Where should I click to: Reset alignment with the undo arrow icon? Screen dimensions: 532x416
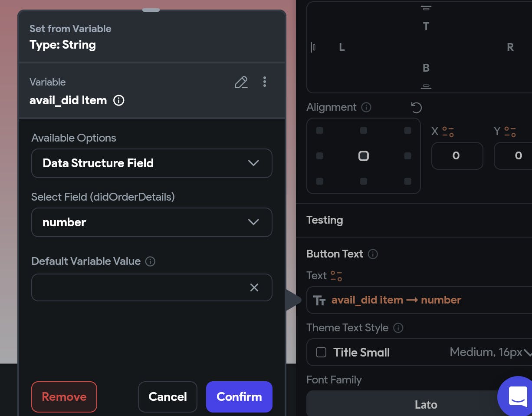416,107
